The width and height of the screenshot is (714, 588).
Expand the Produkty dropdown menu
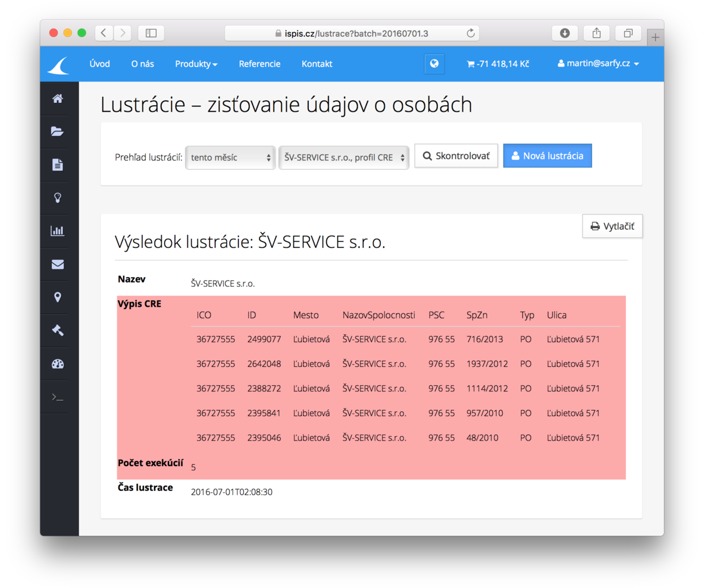coord(196,64)
